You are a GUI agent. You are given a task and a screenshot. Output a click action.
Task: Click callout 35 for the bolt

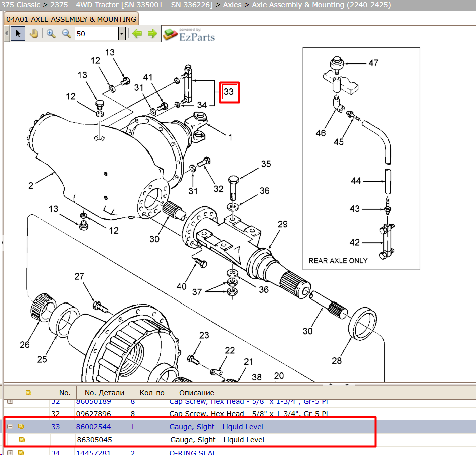point(266,164)
